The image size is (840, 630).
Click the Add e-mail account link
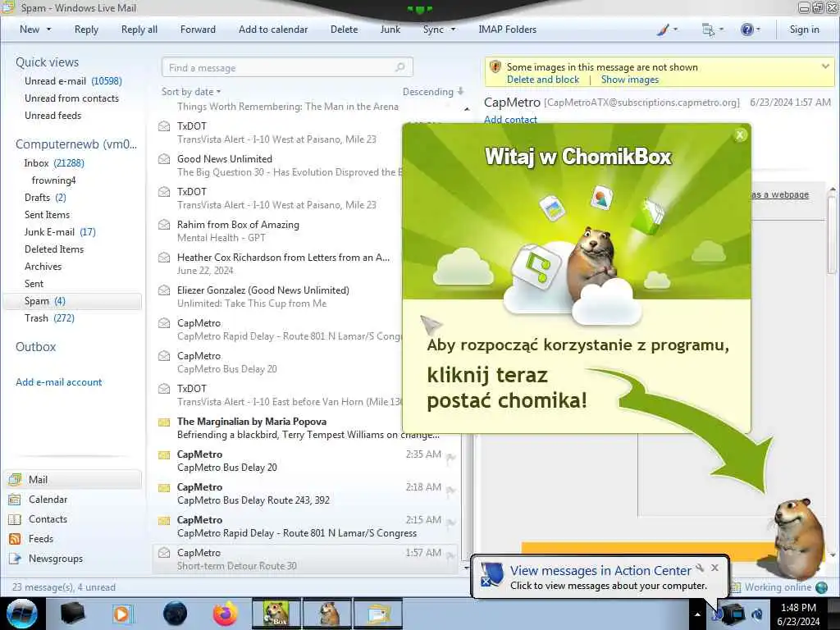point(59,382)
